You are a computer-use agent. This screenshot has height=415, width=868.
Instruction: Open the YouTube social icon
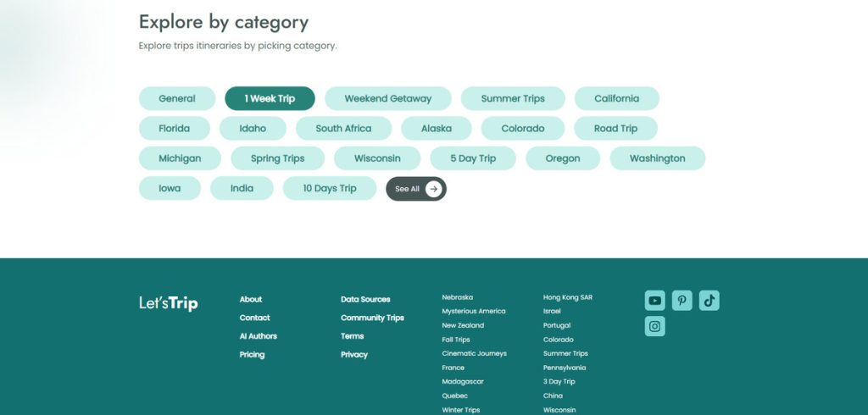(654, 301)
